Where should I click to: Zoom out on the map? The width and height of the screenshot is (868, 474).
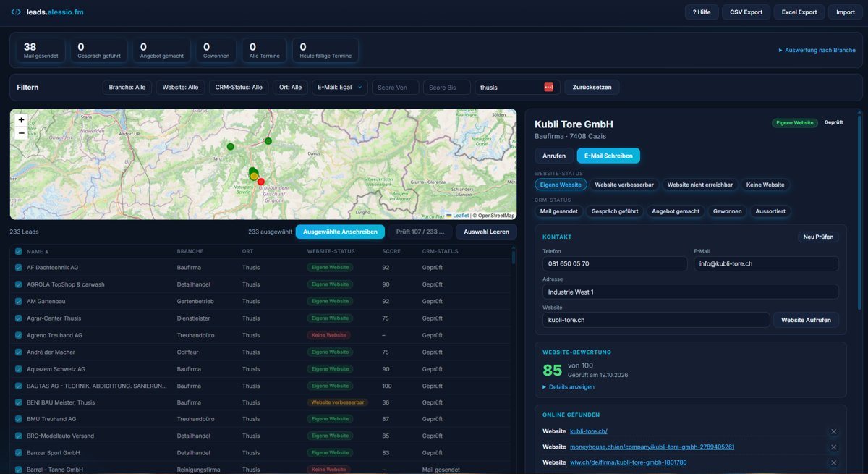click(21, 133)
